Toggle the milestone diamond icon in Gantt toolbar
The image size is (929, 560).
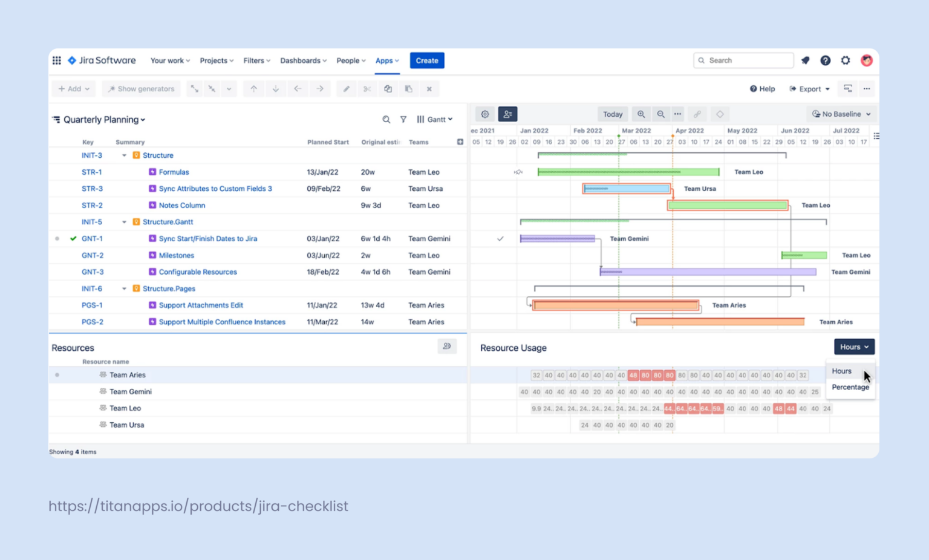click(x=720, y=114)
